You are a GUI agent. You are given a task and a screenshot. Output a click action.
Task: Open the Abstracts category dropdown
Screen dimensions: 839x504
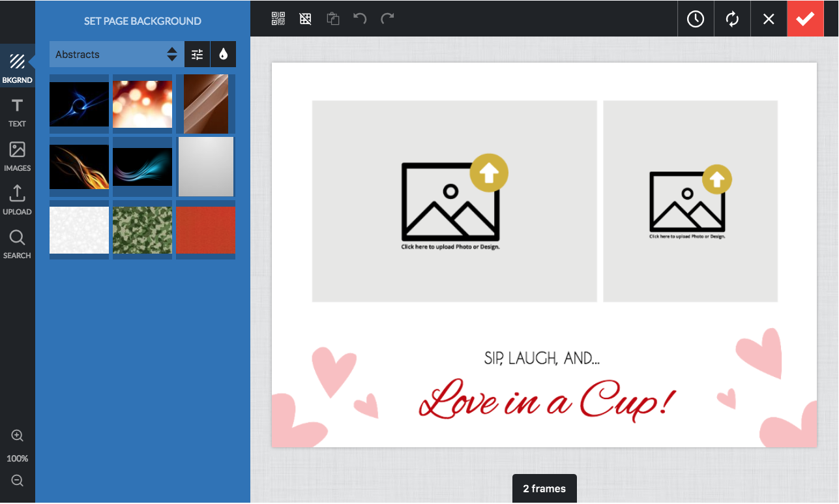117,55
